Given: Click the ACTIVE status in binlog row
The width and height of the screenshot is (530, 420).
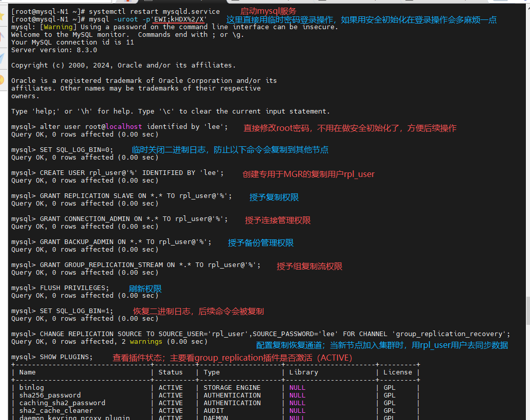Looking at the screenshot, I should coord(171,388).
